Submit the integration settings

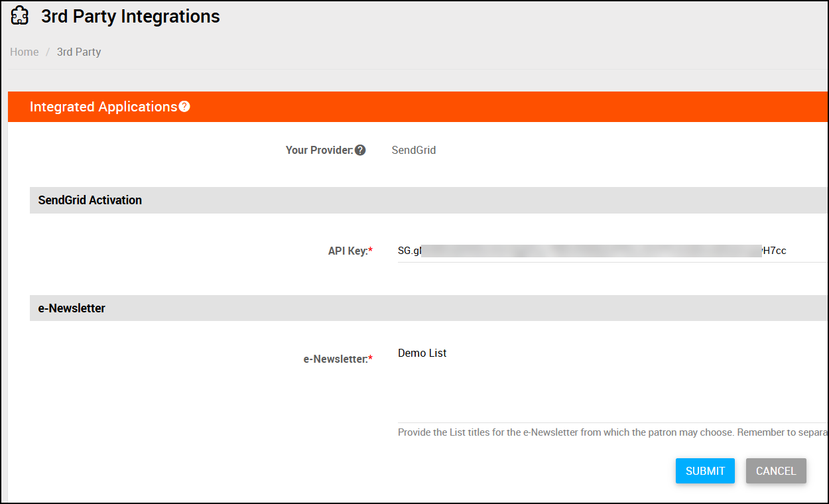(x=705, y=471)
